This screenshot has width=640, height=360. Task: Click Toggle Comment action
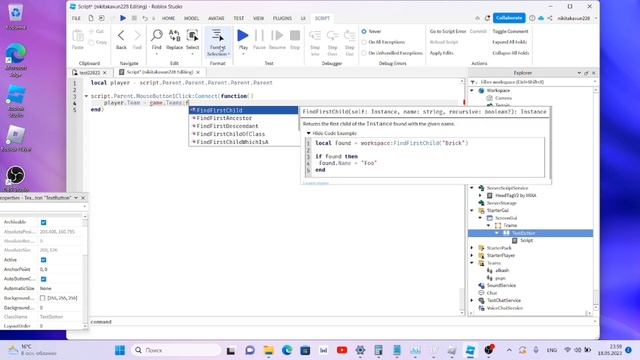pyautogui.click(x=510, y=31)
